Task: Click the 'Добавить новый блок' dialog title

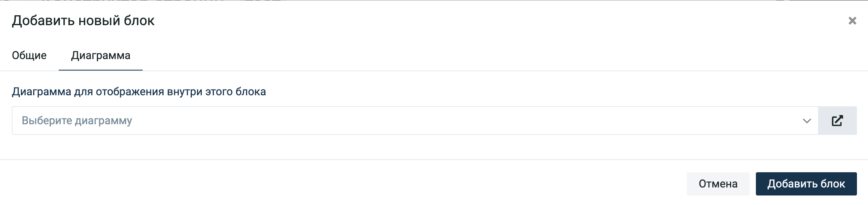Action: pos(83,21)
